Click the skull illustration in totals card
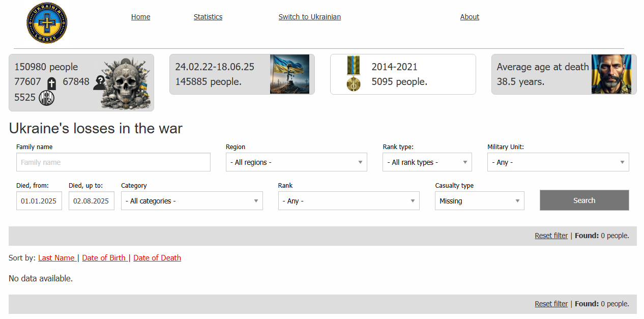Image resolution: width=644 pixels, height=319 pixels. tap(125, 83)
